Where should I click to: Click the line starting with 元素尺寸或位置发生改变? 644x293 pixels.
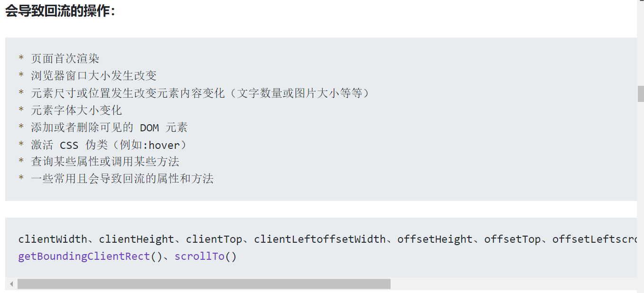(x=199, y=93)
